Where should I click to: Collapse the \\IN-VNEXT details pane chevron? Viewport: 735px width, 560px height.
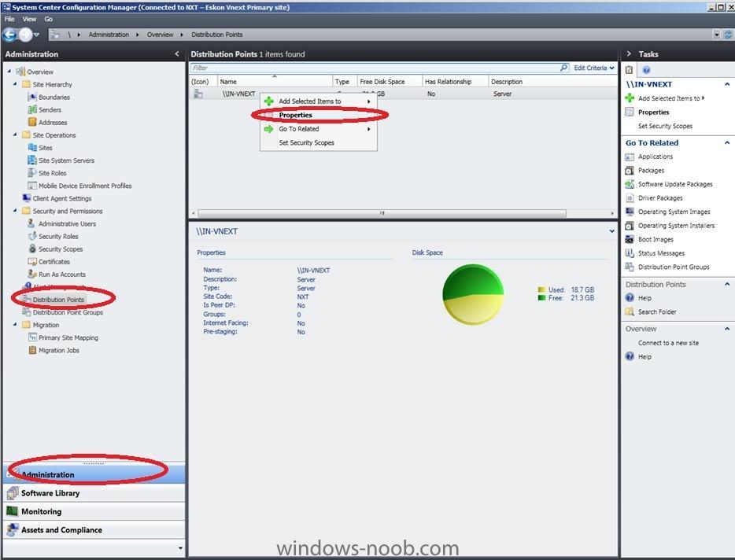[611, 231]
